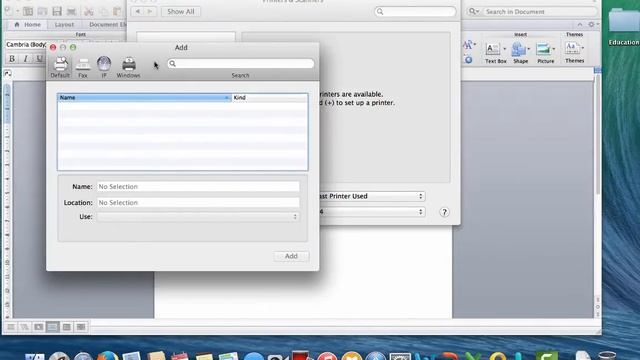
Task: Open the Themes dropdown arrow
Action: click(x=582, y=48)
